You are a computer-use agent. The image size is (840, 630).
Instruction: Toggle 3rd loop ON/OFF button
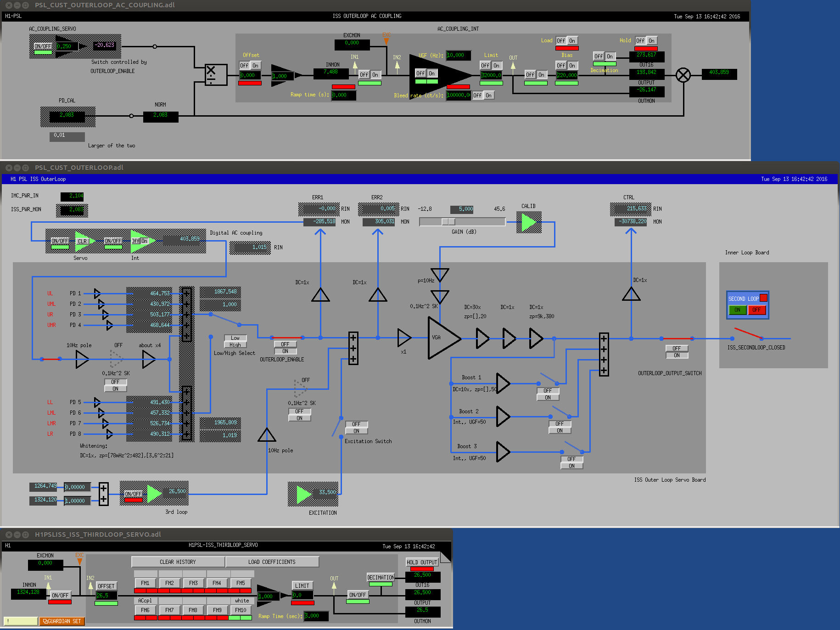click(134, 494)
